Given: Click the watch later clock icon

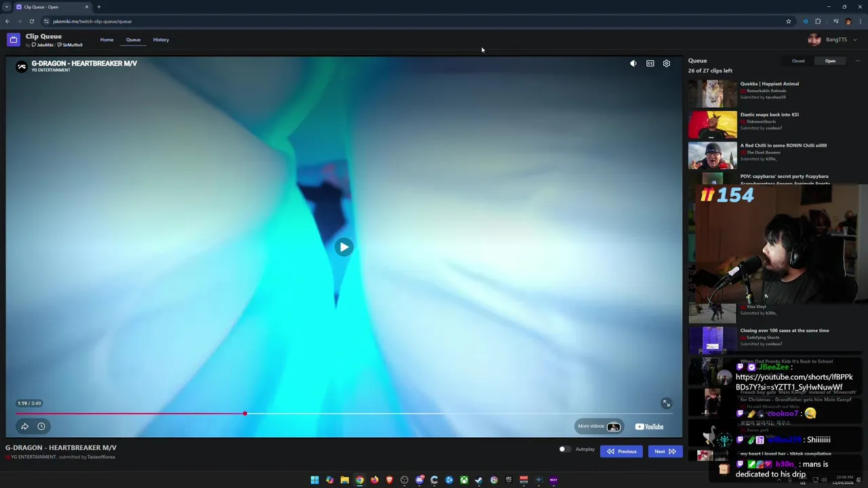Looking at the screenshot, I should pos(41,426).
